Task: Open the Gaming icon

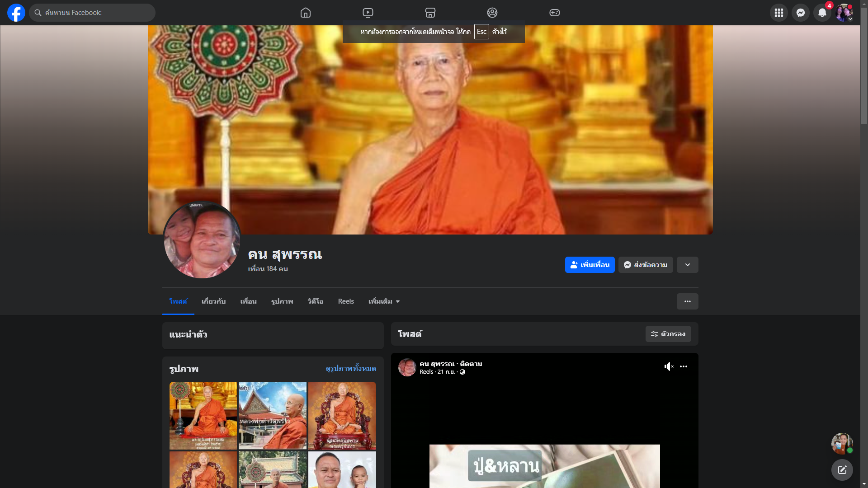Action: [554, 13]
